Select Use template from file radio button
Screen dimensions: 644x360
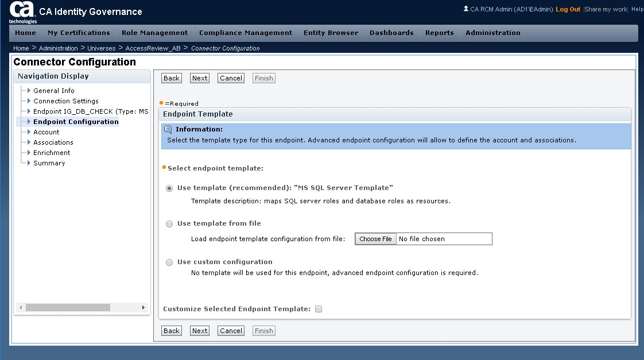tap(169, 224)
